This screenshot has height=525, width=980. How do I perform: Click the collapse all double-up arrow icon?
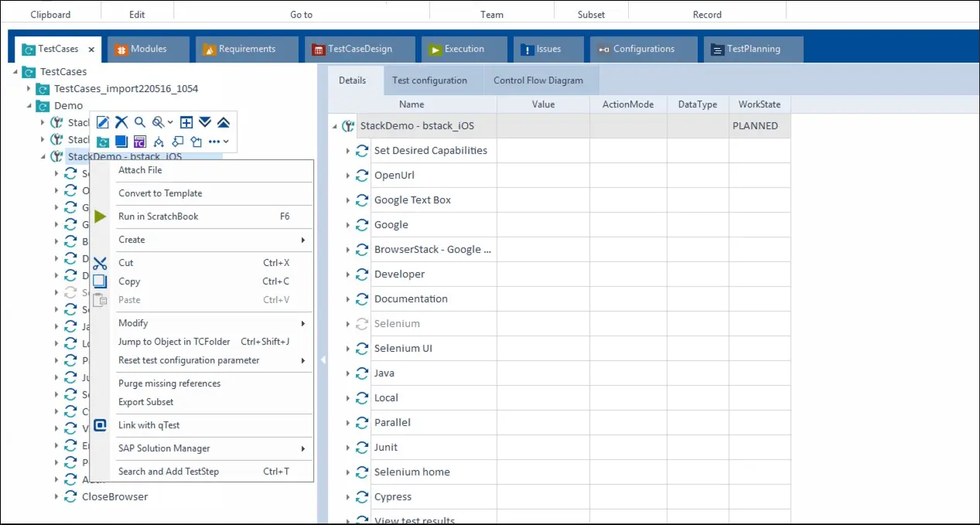pos(223,122)
